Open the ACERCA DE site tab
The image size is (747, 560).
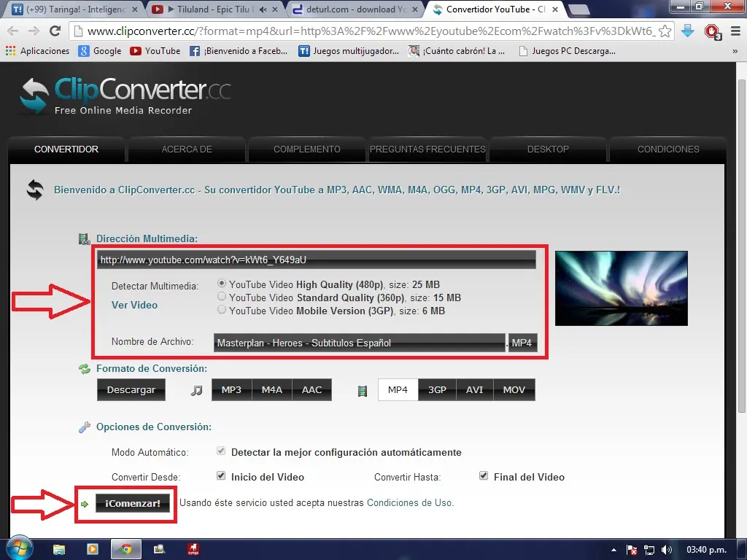[187, 149]
